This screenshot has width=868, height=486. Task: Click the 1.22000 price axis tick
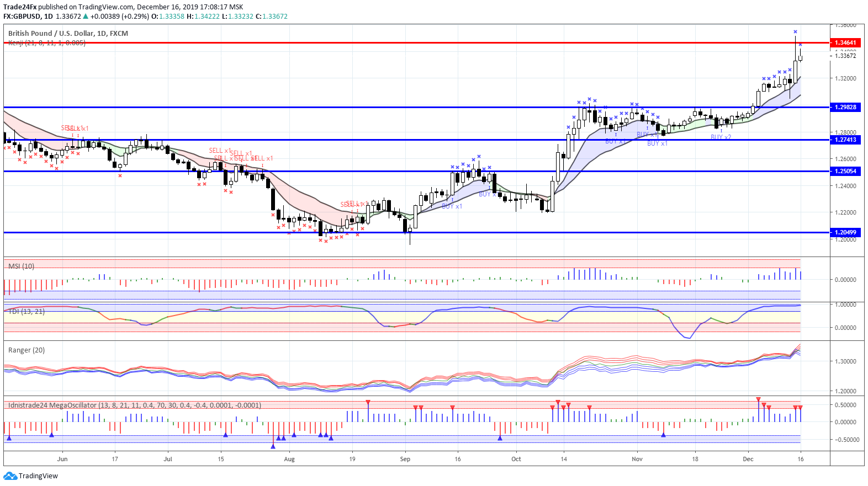(x=845, y=212)
